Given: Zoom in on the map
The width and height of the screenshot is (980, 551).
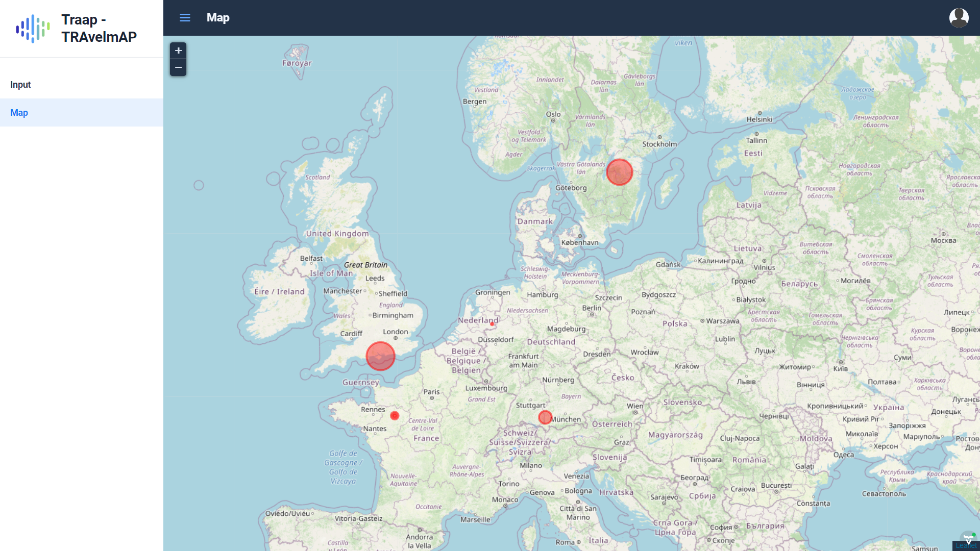Looking at the screenshot, I should click(178, 51).
